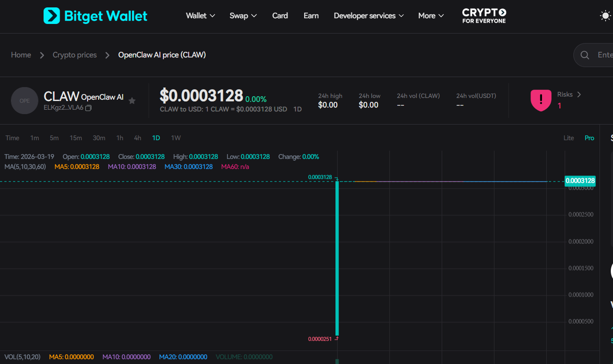Click the CRYPTO FOR EVERYONE badge
The width and height of the screenshot is (613, 364).
[484, 16]
